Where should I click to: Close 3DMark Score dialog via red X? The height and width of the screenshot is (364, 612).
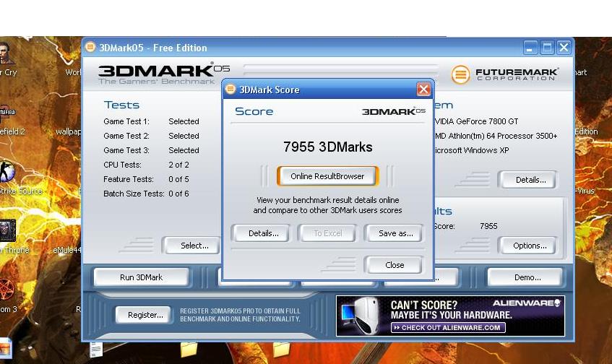pos(423,90)
